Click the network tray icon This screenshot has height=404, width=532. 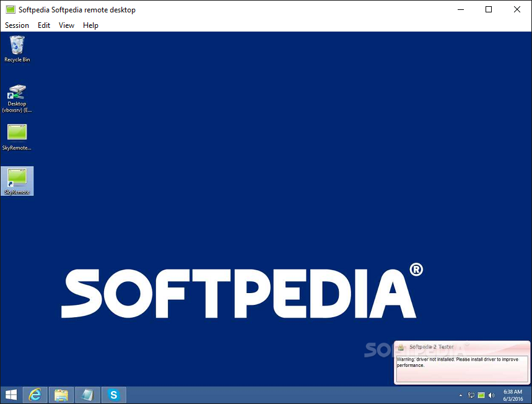point(471,395)
